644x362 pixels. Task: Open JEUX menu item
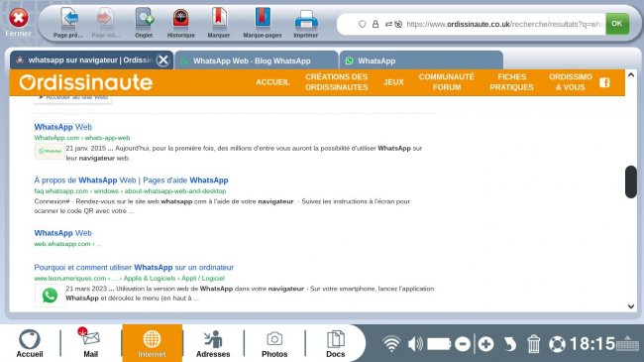393,82
